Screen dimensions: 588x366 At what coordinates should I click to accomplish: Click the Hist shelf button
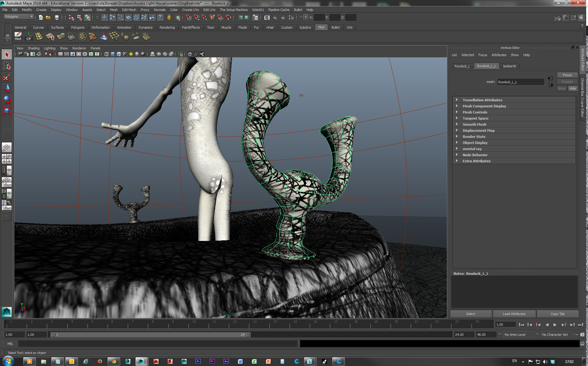pyautogui.click(x=18, y=36)
